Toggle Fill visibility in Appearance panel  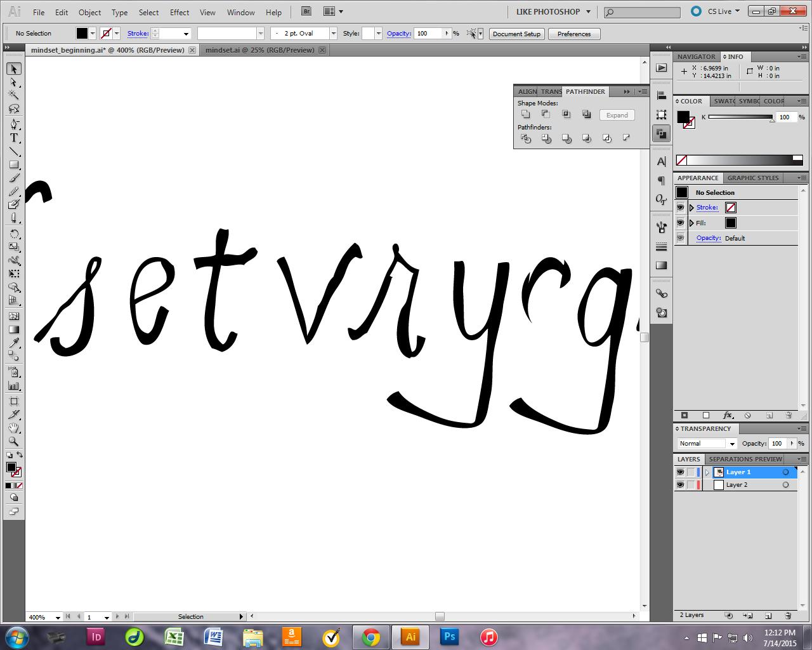coord(681,223)
